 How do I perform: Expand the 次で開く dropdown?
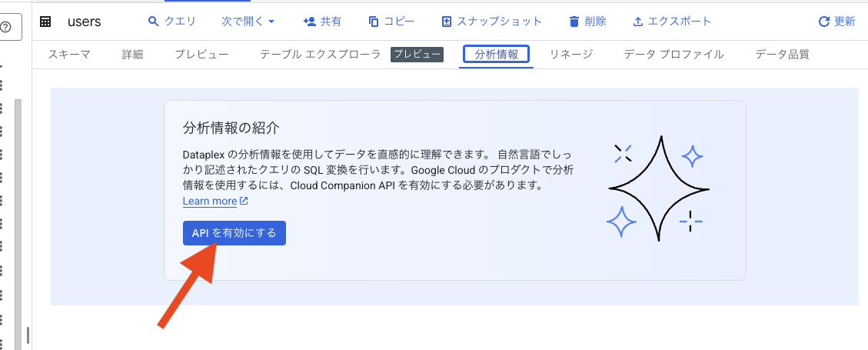coord(248,22)
